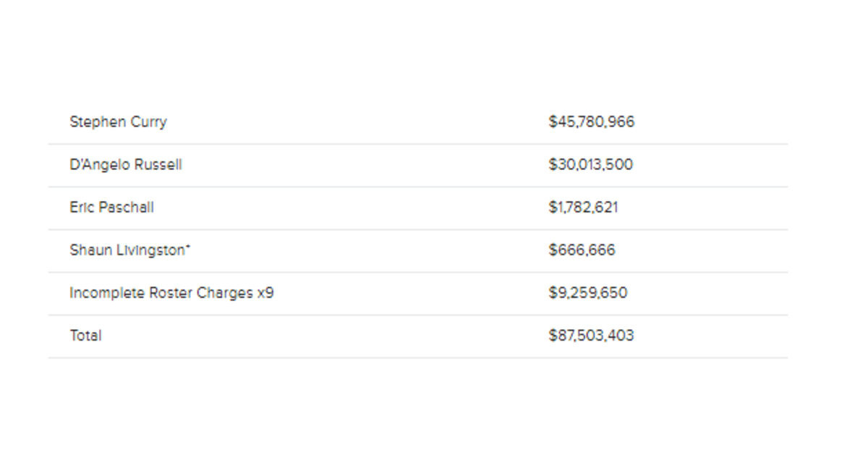Screen dimensions: 868x473
Task: Click the $9,259,650 roster charges amount
Action: click(x=587, y=293)
